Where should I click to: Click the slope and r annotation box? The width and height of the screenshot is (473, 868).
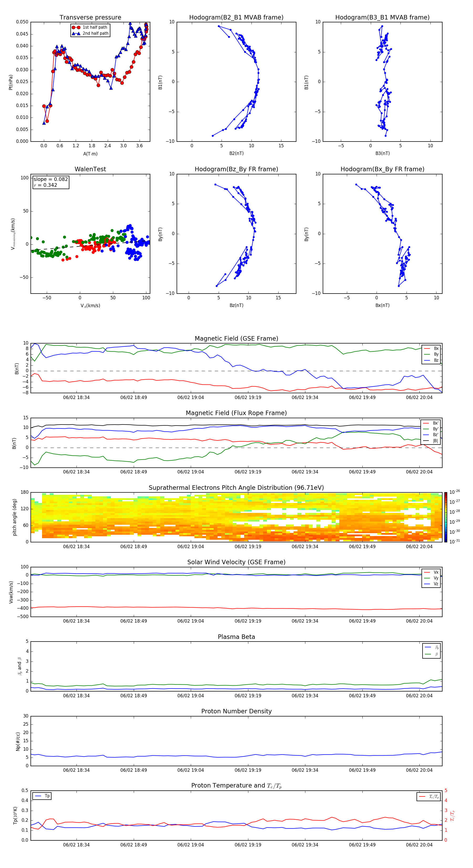pyautogui.click(x=50, y=182)
